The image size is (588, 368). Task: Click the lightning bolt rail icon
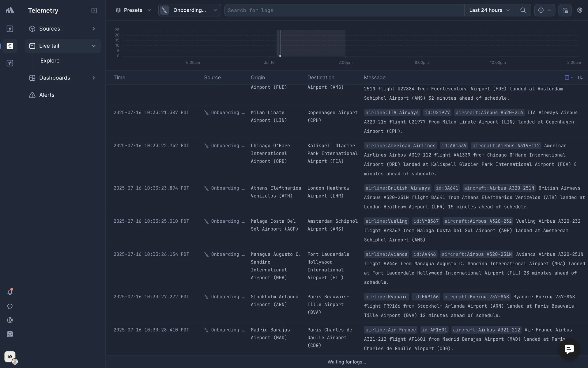[10, 29]
